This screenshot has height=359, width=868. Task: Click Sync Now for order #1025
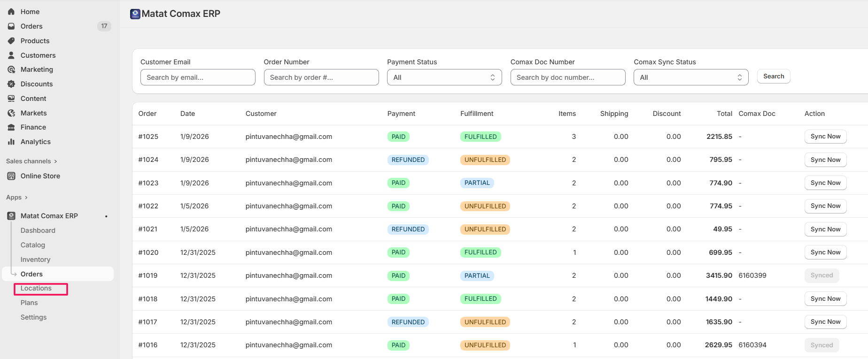(x=825, y=137)
